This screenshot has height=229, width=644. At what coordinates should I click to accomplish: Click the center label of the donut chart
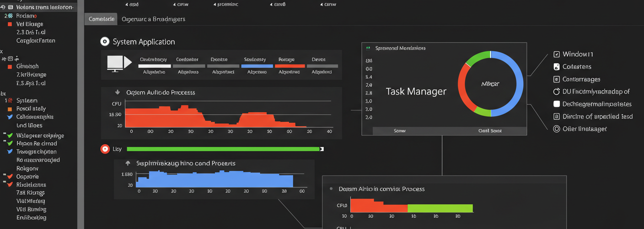[490, 84]
